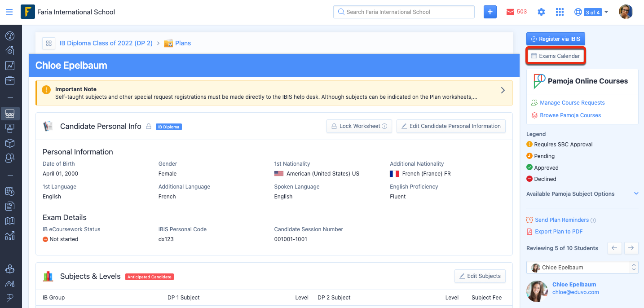Click the Anticipated Candidate badge
The width and height of the screenshot is (644, 308).
tap(150, 277)
